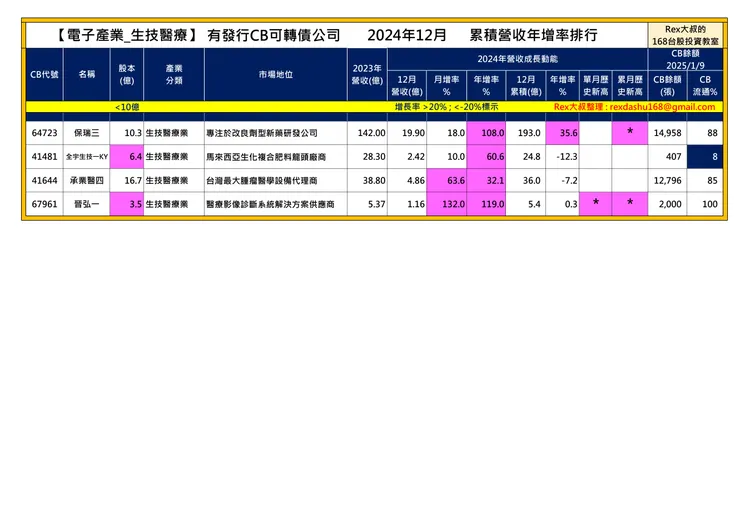Click market position 醫療影像診斷系統解決方案供應商

270,204
